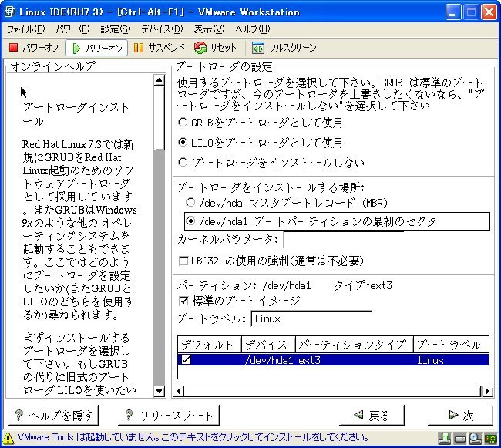The width and height of the screenshot is (501, 448).
Task: Open the Devices (デバイス) menu
Action: click(x=162, y=29)
